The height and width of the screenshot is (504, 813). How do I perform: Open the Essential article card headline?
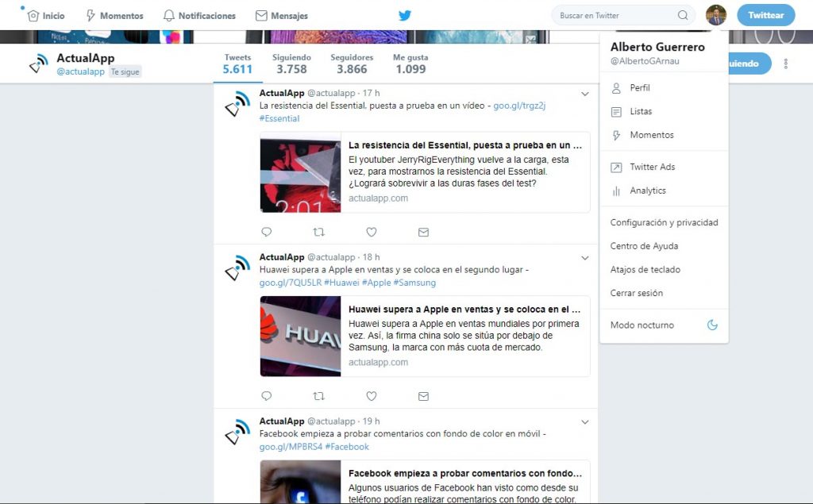pos(465,145)
